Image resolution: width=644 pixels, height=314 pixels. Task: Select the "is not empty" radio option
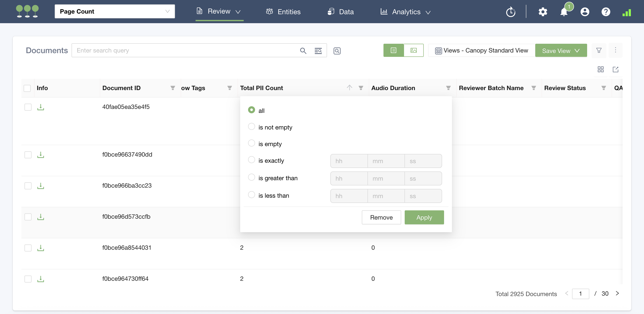[x=251, y=127]
